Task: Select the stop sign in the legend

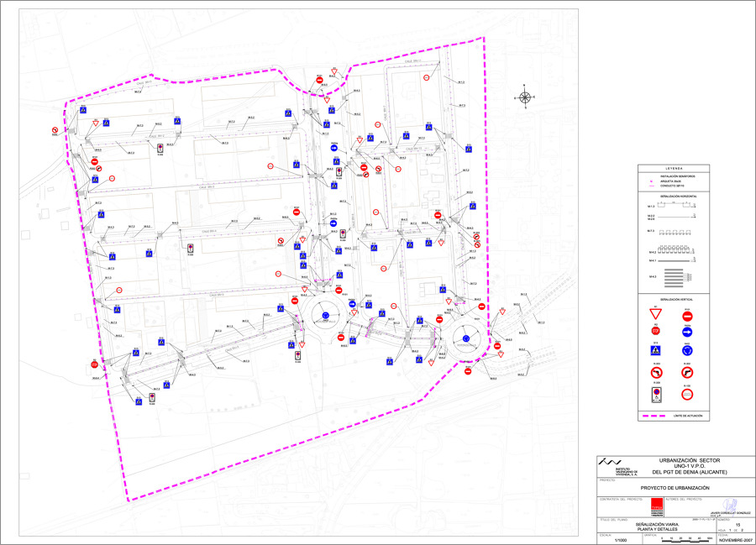Action: click(x=655, y=333)
